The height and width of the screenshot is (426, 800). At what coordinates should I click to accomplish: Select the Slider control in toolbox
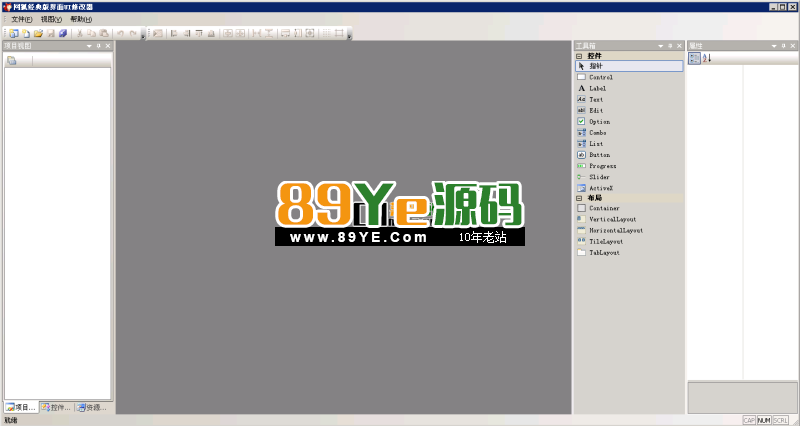tap(599, 177)
